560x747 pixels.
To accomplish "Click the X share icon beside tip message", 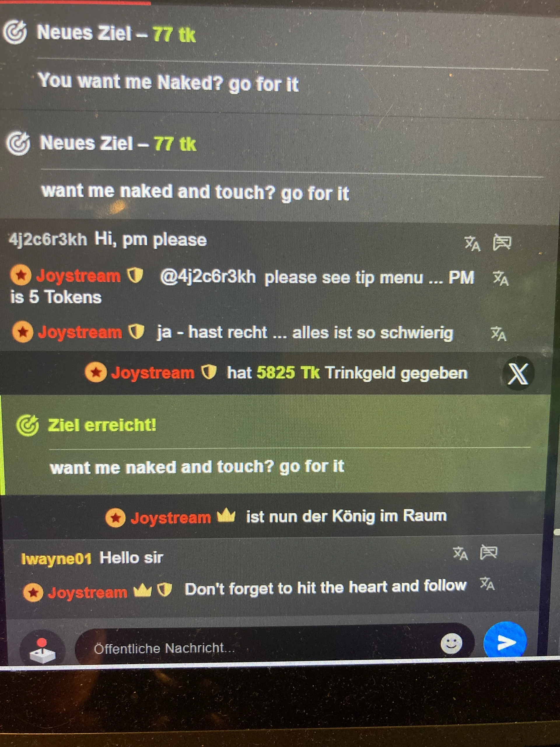I will 518,373.
